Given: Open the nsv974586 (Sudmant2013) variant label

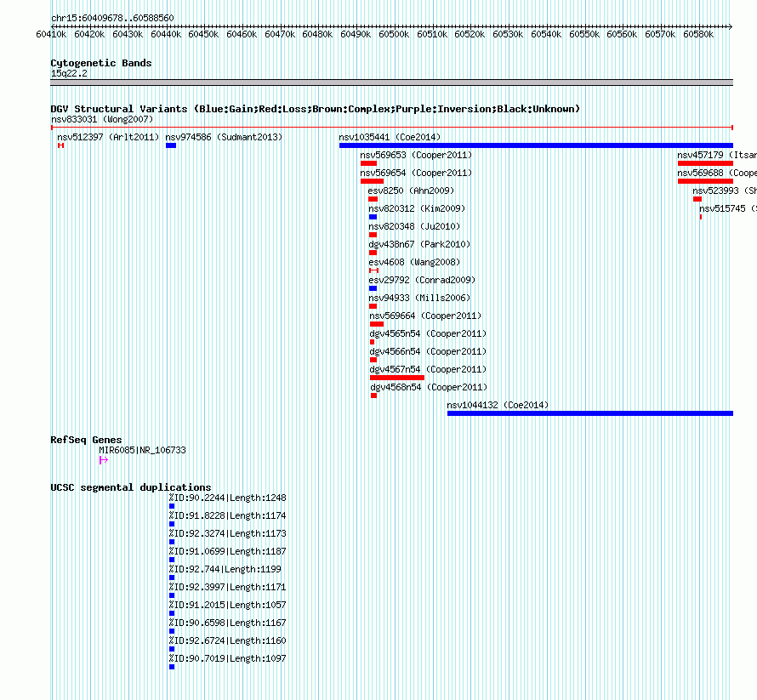Looking at the screenshot, I should tap(224, 137).
